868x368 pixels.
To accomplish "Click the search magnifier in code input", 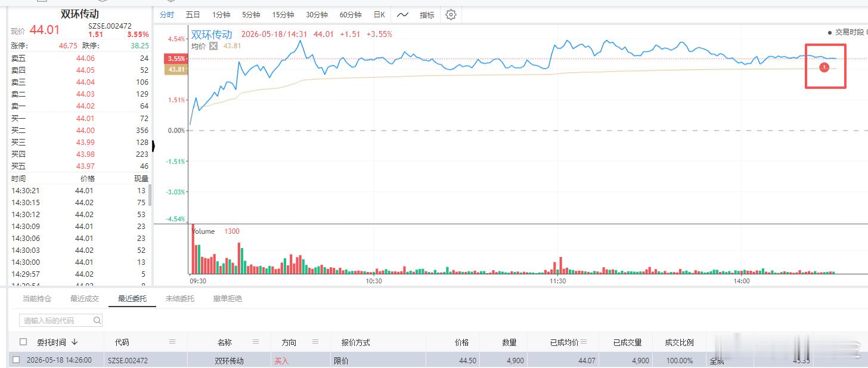I will 97,320.
